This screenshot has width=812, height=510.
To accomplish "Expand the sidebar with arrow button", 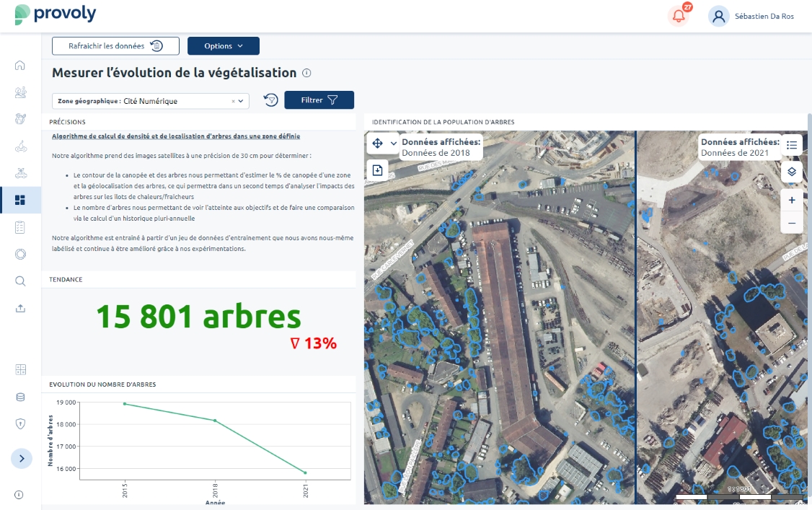I will tap(21, 458).
